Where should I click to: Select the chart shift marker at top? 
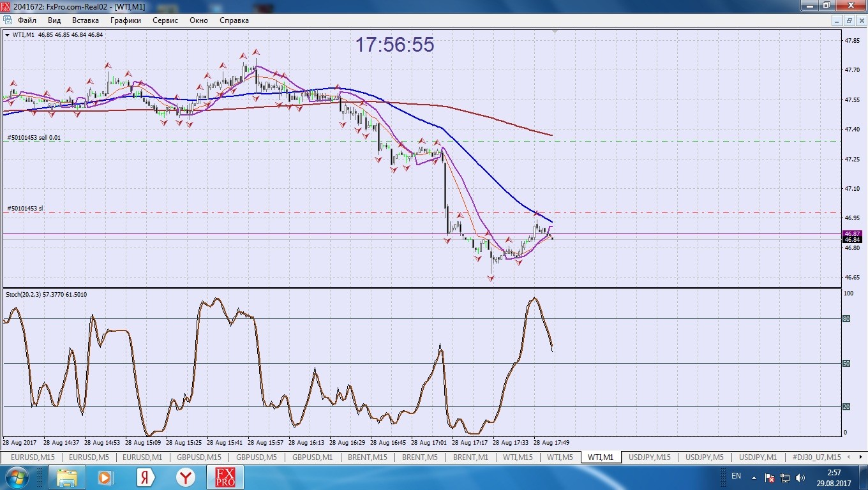click(555, 31)
